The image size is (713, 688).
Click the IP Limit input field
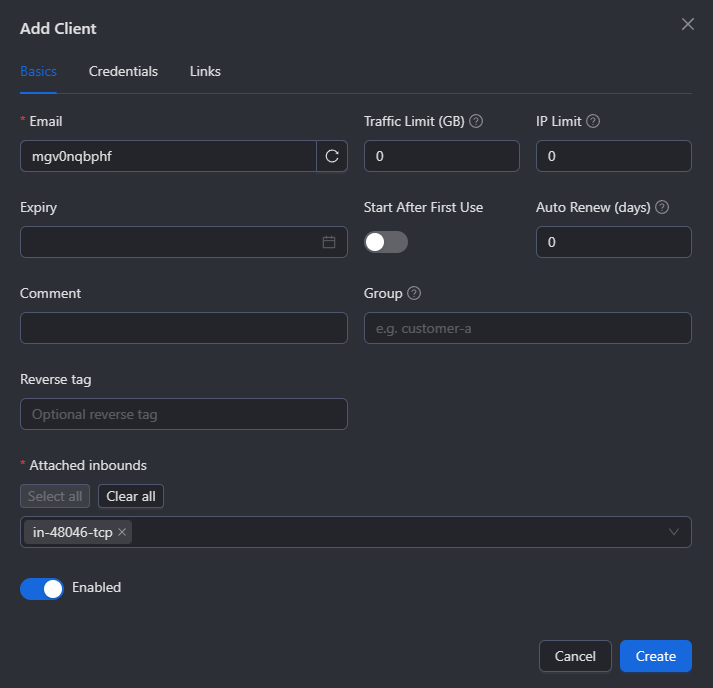tap(614, 156)
